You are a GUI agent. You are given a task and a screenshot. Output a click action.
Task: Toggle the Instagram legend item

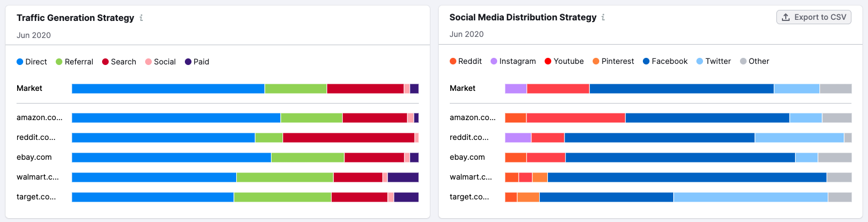point(513,61)
